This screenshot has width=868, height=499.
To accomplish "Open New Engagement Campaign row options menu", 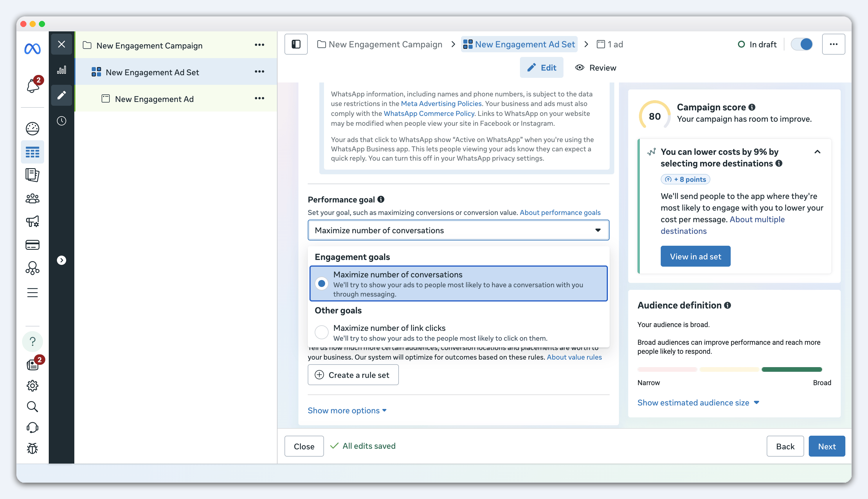I will [260, 45].
